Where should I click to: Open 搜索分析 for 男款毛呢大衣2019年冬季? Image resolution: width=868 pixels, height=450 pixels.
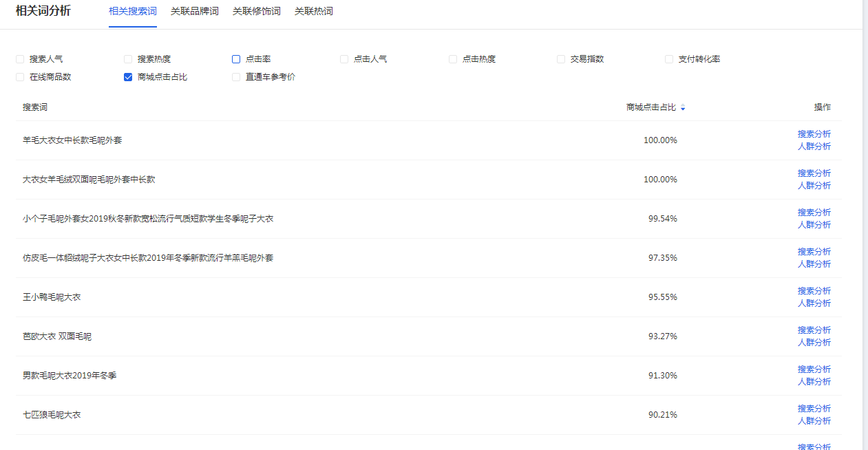point(814,369)
